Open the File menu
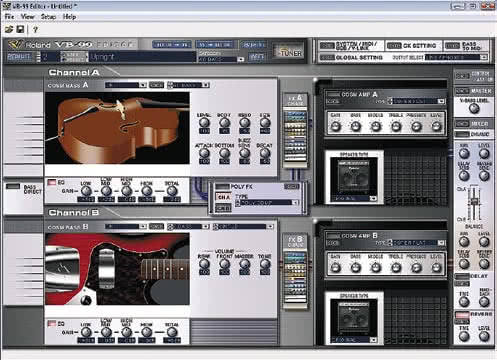The width and height of the screenshot is (497, 360). (x=9, y=17)
